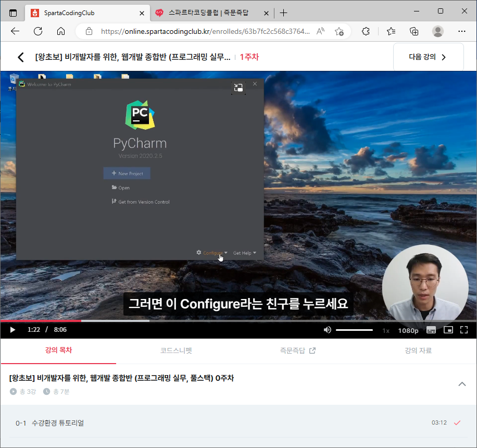Open the Collections icon

pos(414,31)
